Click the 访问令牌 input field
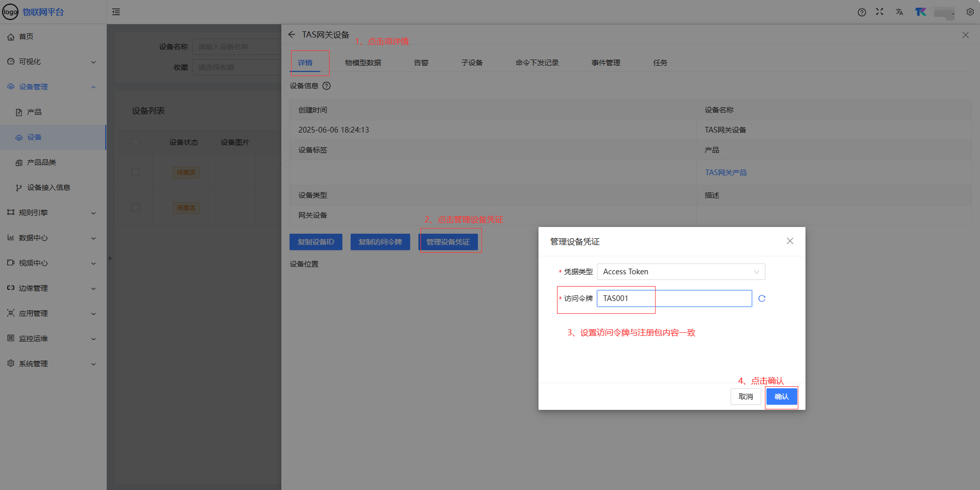Screen dimensions: 980x490 point(674,298)
